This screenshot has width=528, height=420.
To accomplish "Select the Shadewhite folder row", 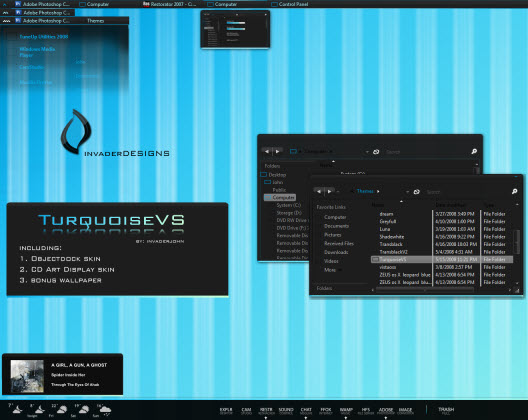I will [x=442, y=237].
